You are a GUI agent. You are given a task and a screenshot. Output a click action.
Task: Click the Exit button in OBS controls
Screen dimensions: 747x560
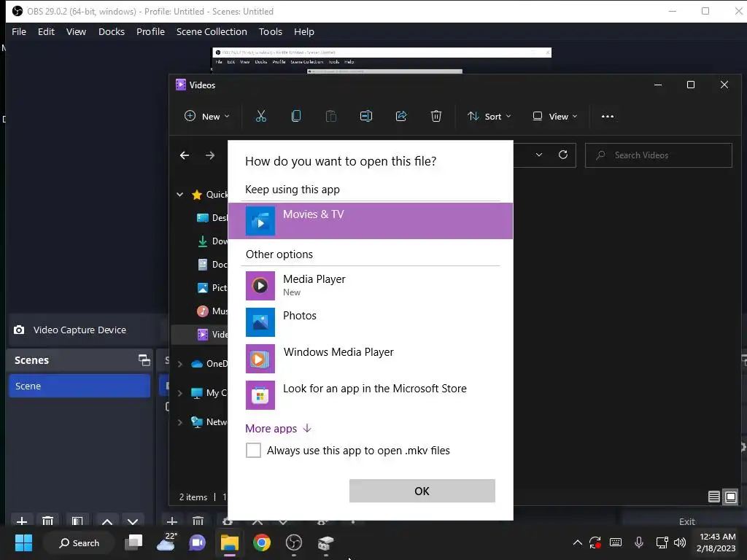(x=686, y=521)
